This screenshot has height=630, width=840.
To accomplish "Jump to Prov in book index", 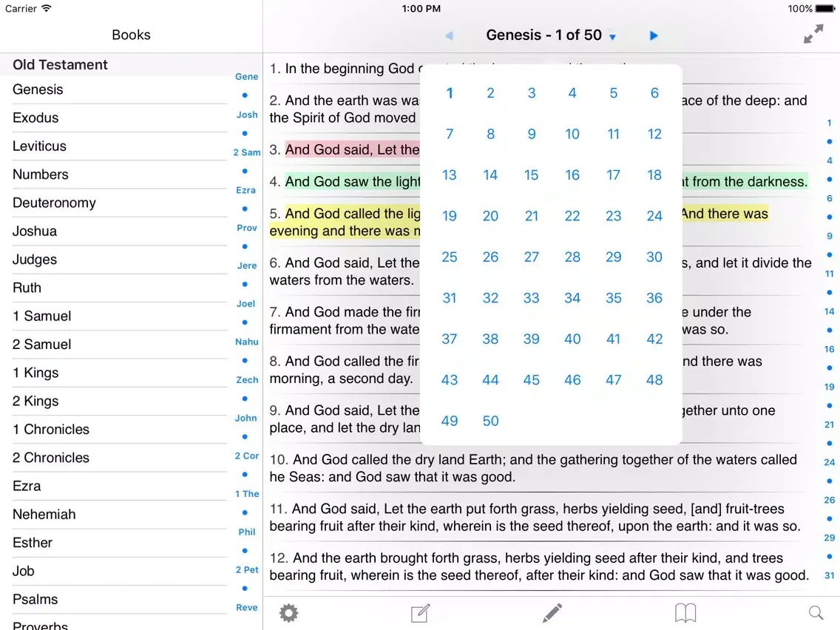I will (247, 228).
